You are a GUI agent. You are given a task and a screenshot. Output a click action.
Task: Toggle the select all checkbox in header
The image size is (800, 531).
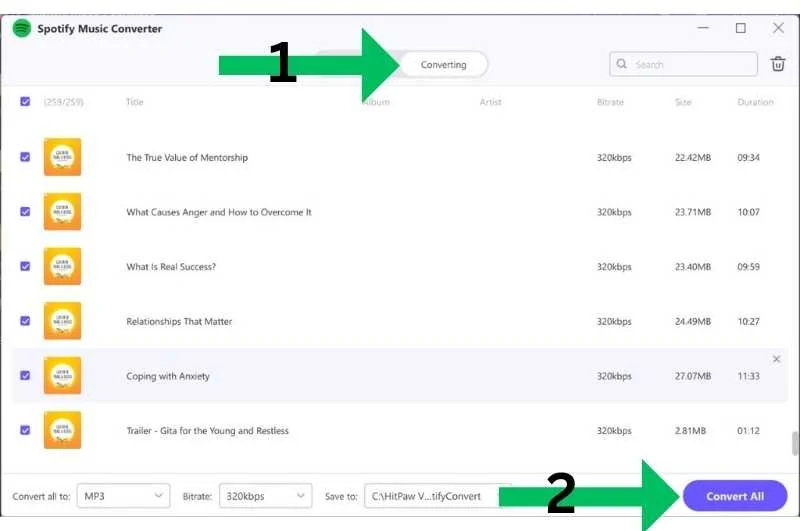click(25, 102)
